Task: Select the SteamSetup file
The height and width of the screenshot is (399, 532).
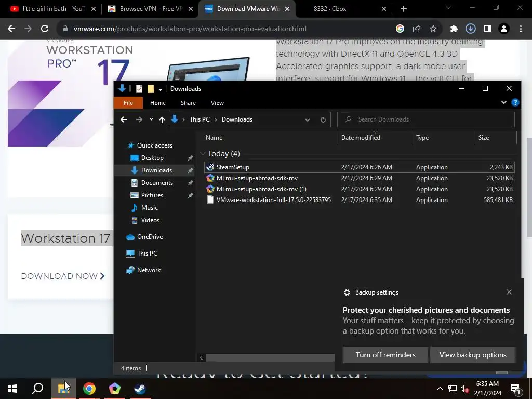Action: tap(360, 167)
